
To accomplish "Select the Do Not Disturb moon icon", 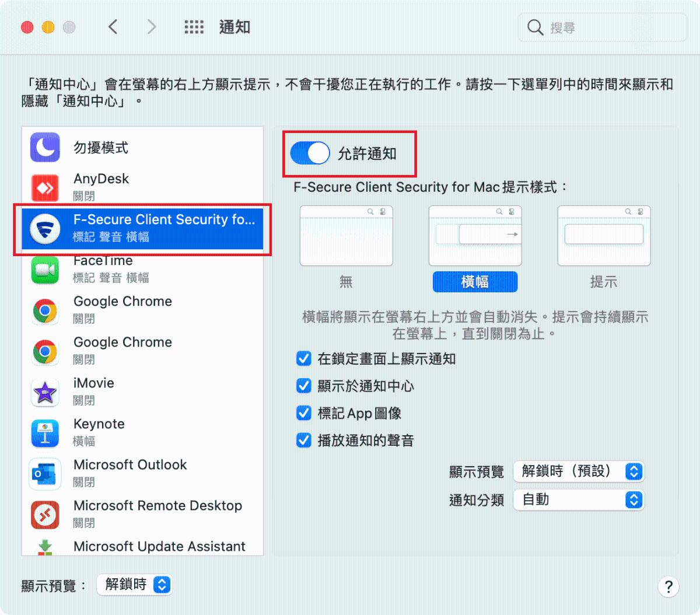I will (45, 147).
